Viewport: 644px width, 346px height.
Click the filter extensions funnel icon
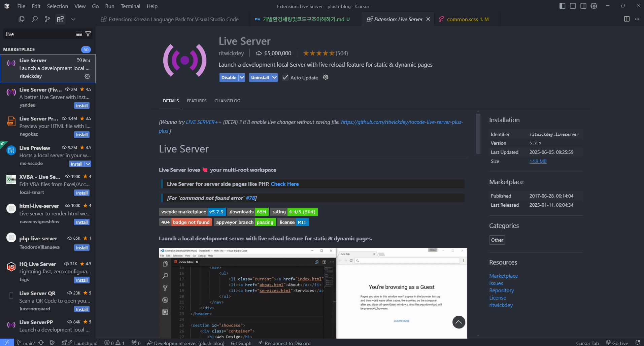click(88, 34)
